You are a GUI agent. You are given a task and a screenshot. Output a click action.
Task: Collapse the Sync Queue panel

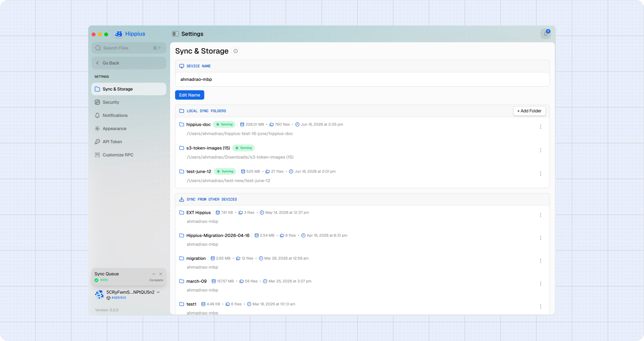[154, 274]
